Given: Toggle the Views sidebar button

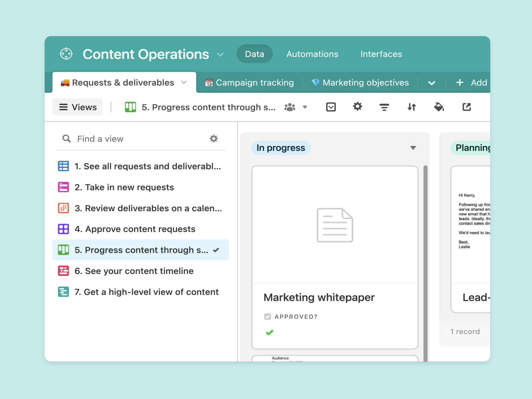Looking at the screenshot, I should click(77, 107).
